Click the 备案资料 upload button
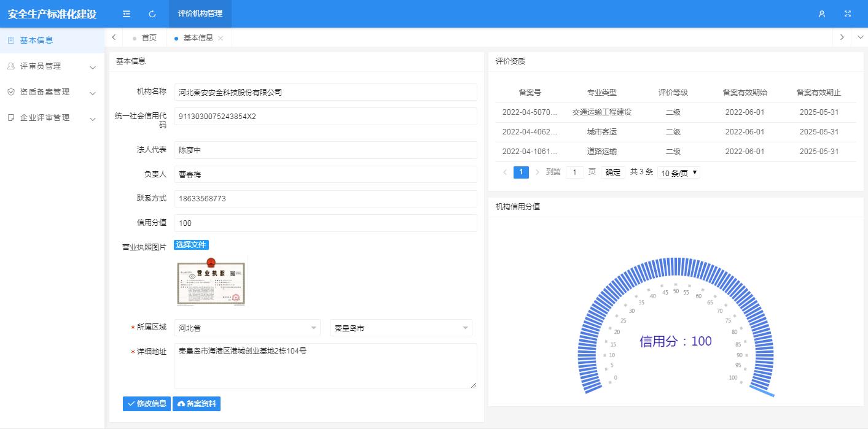The image size is (868, 429). click(x=197, y=404)
